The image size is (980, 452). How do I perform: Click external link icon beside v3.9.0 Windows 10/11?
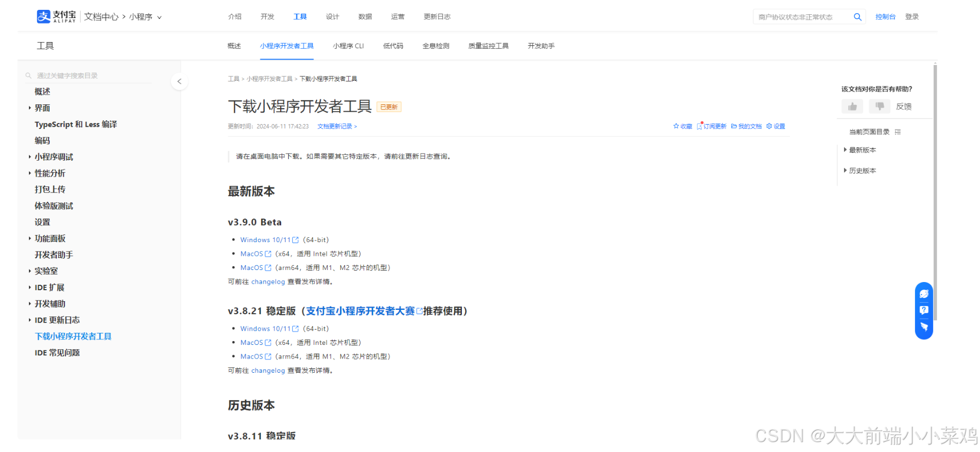(x=295, y=240)
